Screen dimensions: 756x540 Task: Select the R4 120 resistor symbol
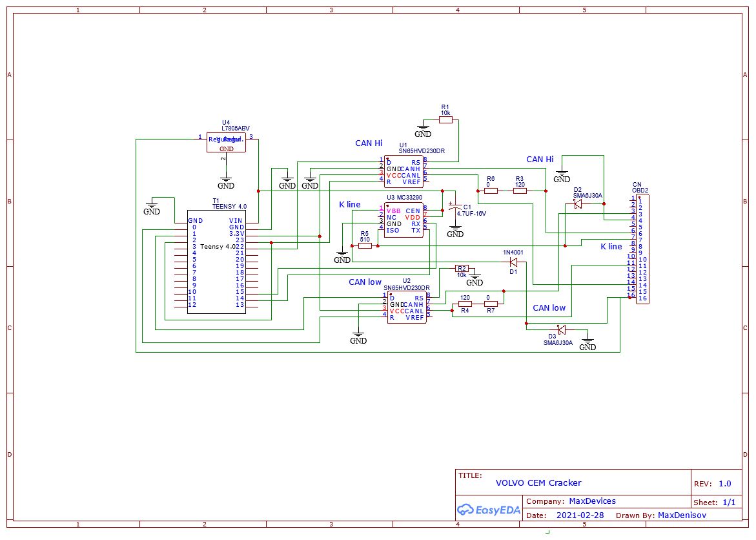coord(465,304)
